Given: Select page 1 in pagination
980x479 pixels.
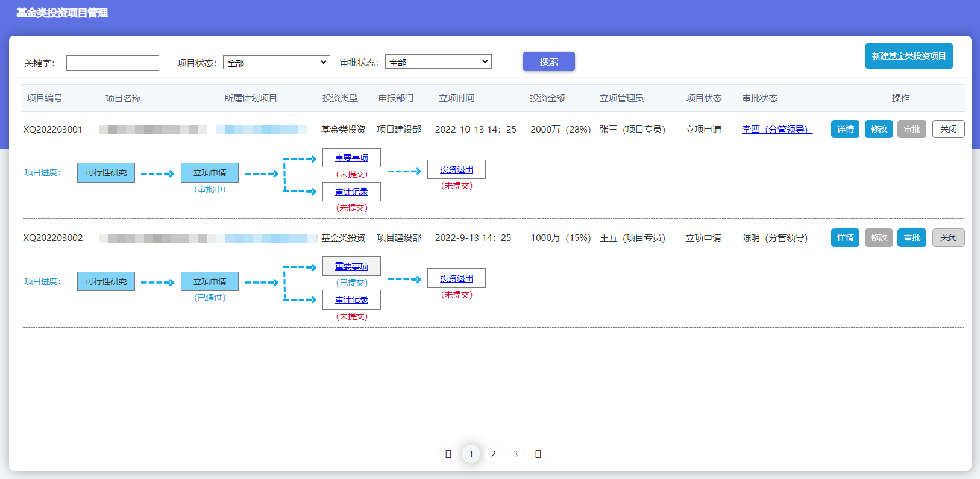Looking at the screenshot, I should [x=471, y=454].
